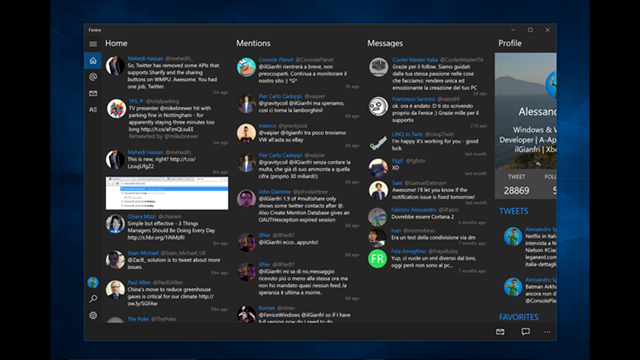
Task: Click Chiara Mizzi's avatar
Action: pyautogui.click(x=115, y=224)
